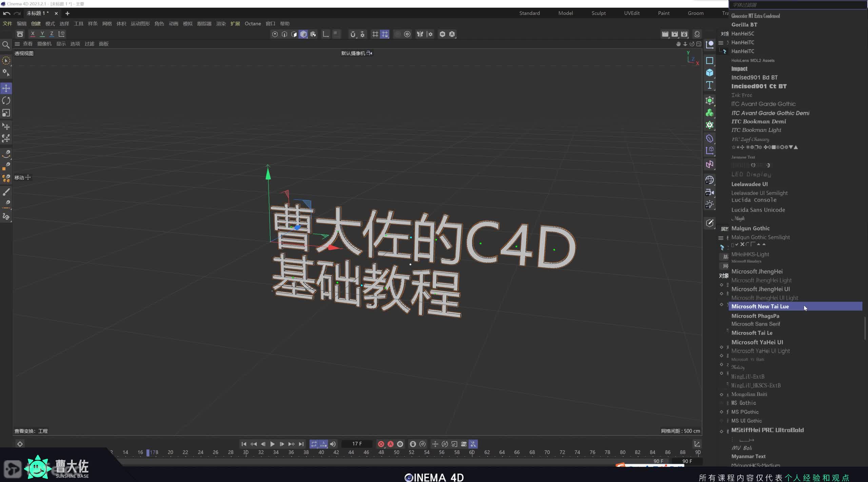Open the 运动图形 menu
Screen dimensions: 868x482
point(140,24)
